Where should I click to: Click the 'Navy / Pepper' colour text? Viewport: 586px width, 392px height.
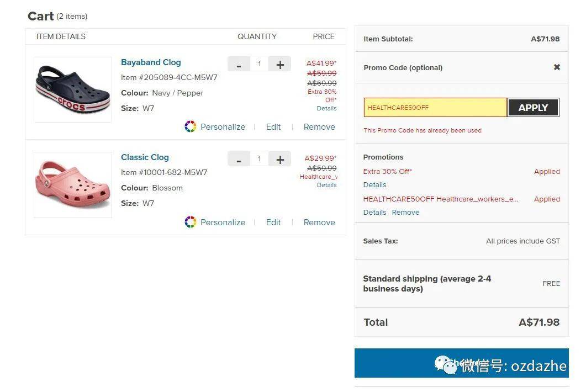click(177, 93)
